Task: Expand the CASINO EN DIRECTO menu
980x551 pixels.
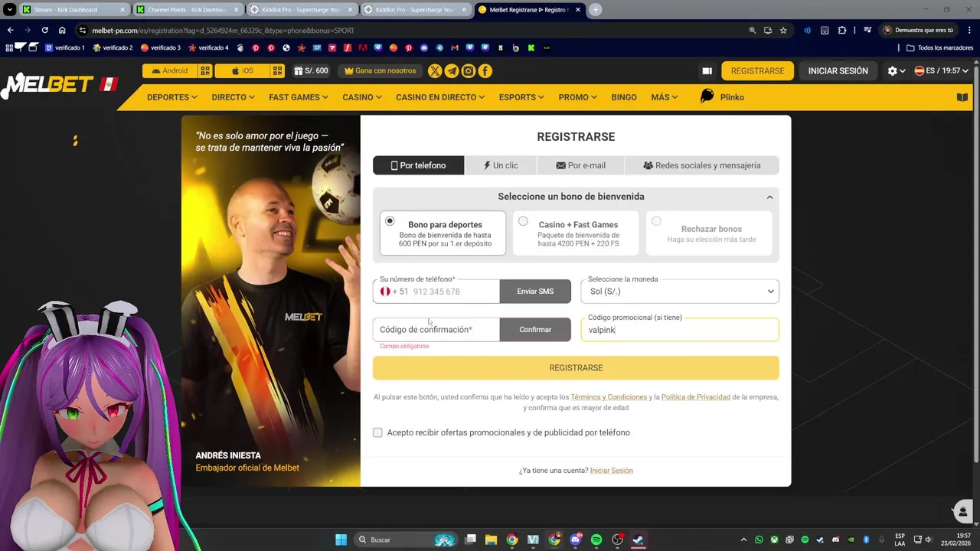Action: coord(440,97)
